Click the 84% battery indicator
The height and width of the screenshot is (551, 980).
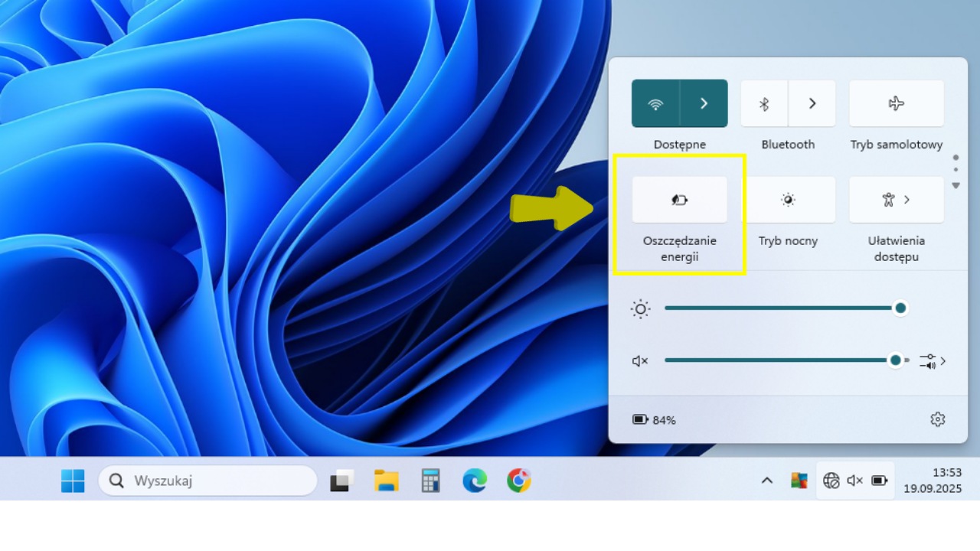[x=654, y=420]
